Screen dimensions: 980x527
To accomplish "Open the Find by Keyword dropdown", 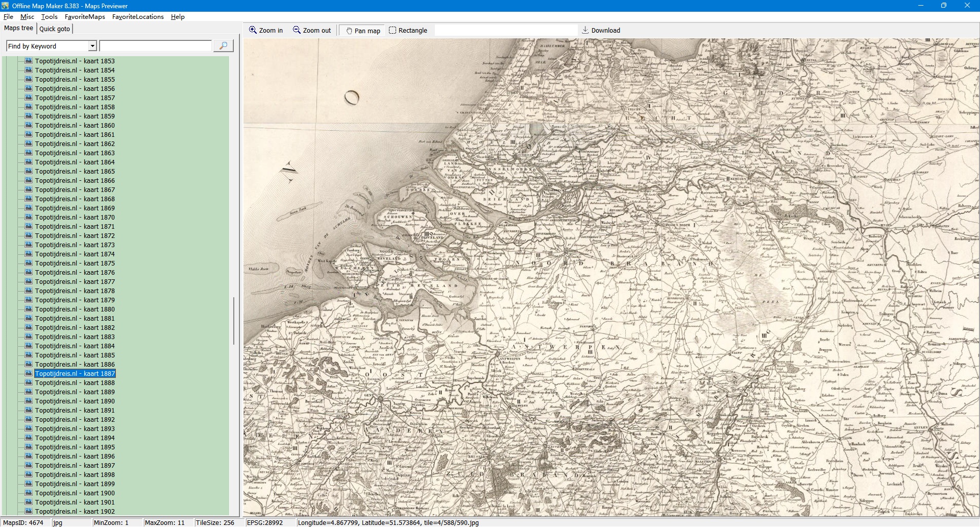I will 92,46.
